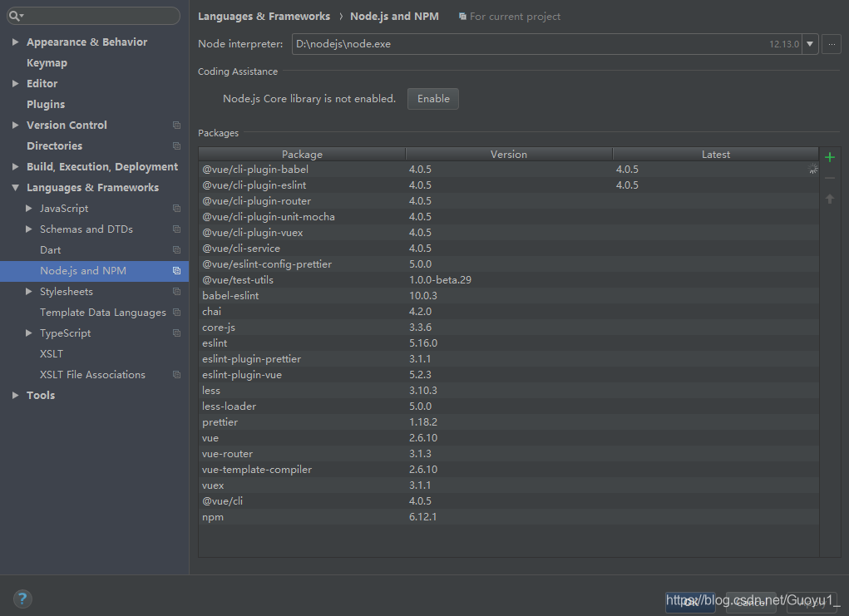Select the eslint-plugin-prettier row
Viewport: 849px width, 616px height.
pos(508,359)
